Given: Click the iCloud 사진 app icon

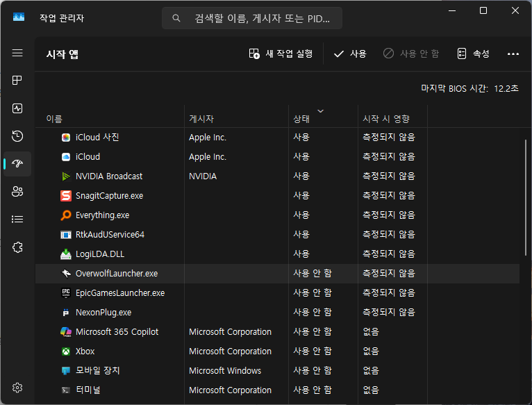Looking at the screenshot, I should [66, 138].
